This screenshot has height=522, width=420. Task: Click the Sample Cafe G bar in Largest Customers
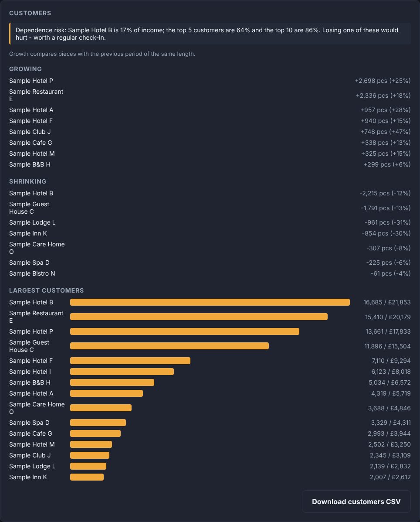pyautogui.click(x=95, y=433)
